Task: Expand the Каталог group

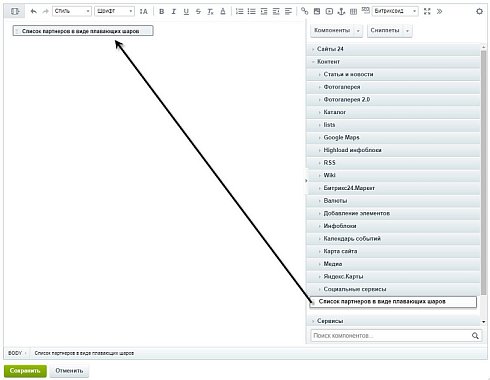Action: click(x=393, y=112)
